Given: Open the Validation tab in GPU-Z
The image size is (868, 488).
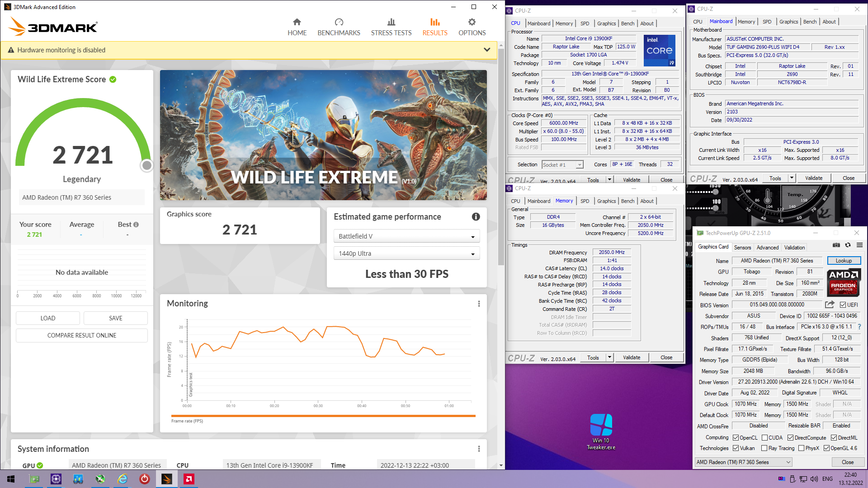Looking at the screenshot, I should [x=794, y=248].
